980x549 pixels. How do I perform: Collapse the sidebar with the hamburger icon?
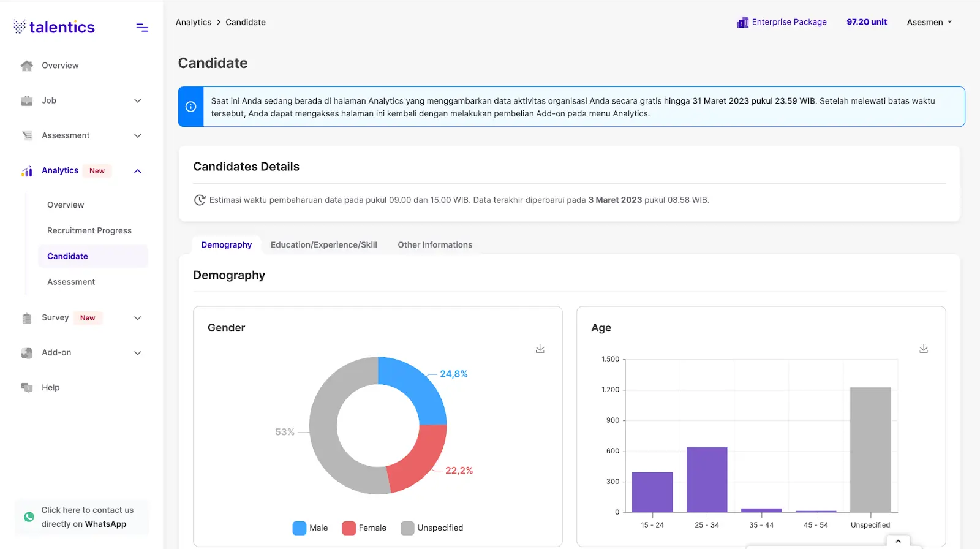click(x=142, y=28)
